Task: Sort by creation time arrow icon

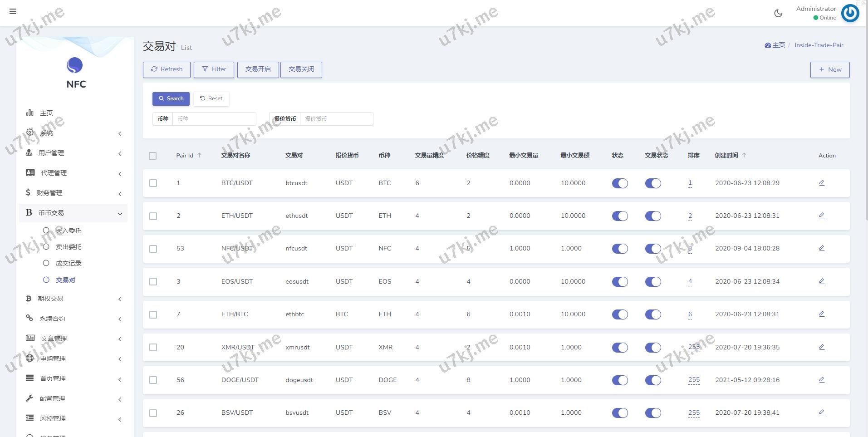Action: 744,155
